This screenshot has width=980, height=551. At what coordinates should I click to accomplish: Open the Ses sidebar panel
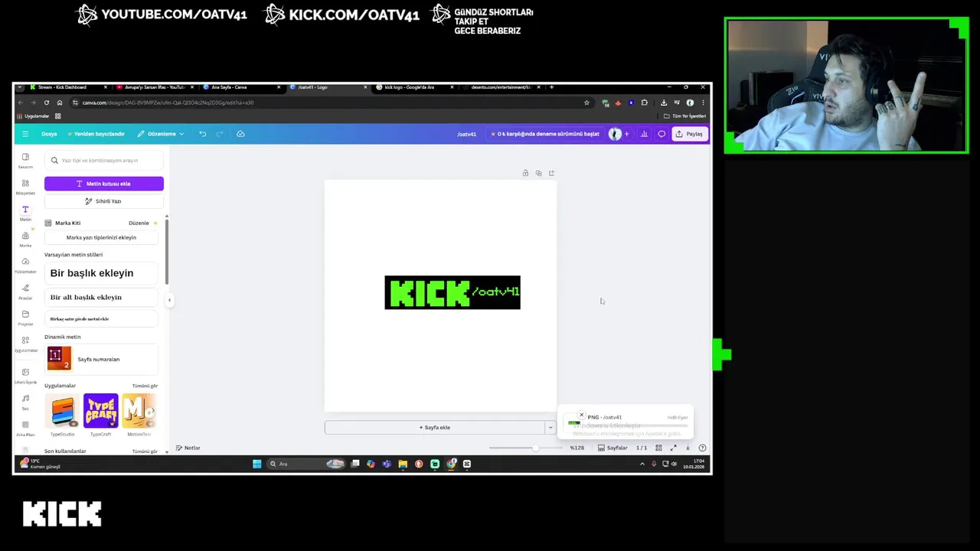point(25,402)
